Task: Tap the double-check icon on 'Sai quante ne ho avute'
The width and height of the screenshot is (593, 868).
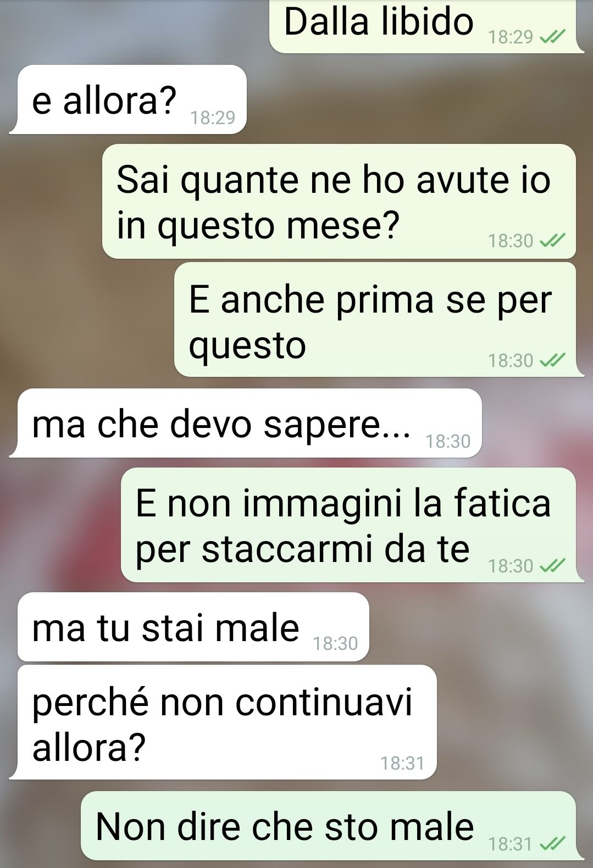Action: coord(552,241)
